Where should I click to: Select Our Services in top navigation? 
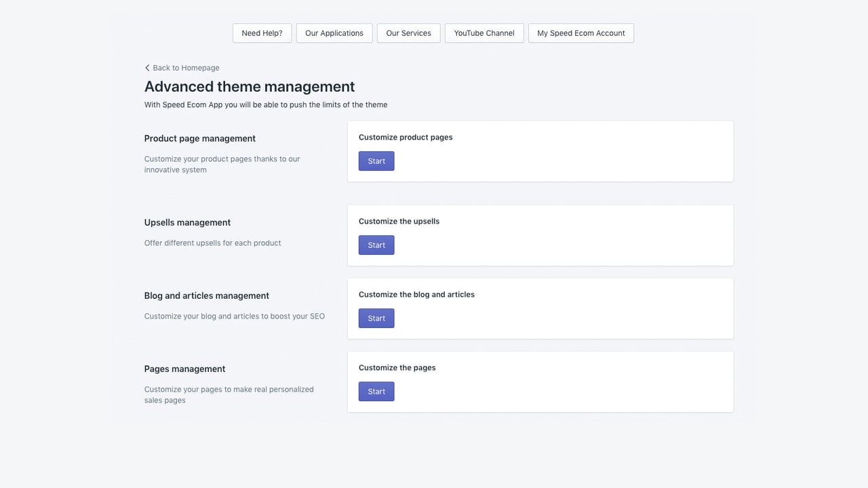point(409,33)
